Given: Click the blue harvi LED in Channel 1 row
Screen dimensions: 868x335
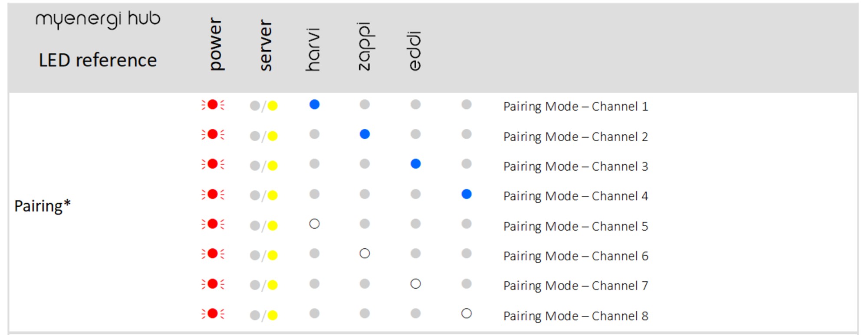Looking at the screenshot, I should pos(315,104).
